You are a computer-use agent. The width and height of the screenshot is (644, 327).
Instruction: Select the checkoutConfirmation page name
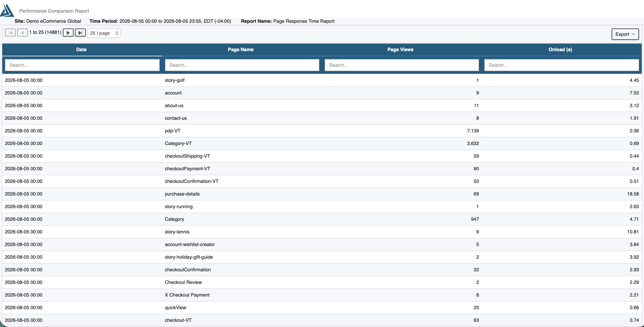pos(188,270)
